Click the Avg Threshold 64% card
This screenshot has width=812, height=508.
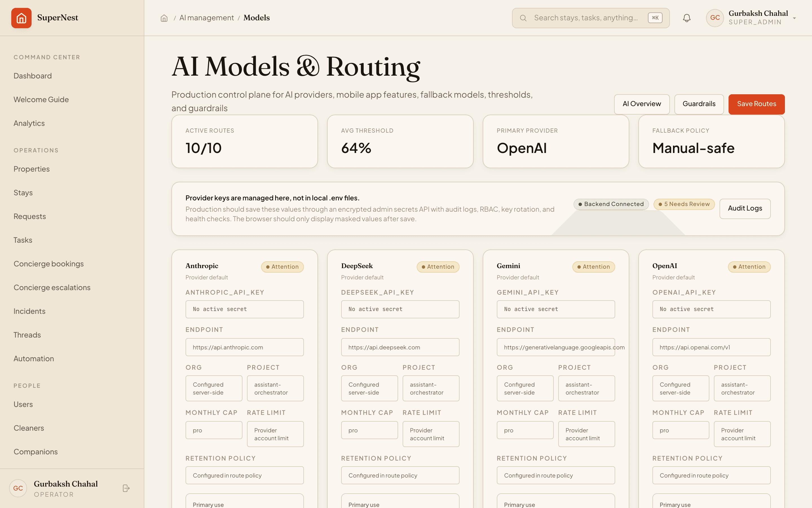click(400, 141)
